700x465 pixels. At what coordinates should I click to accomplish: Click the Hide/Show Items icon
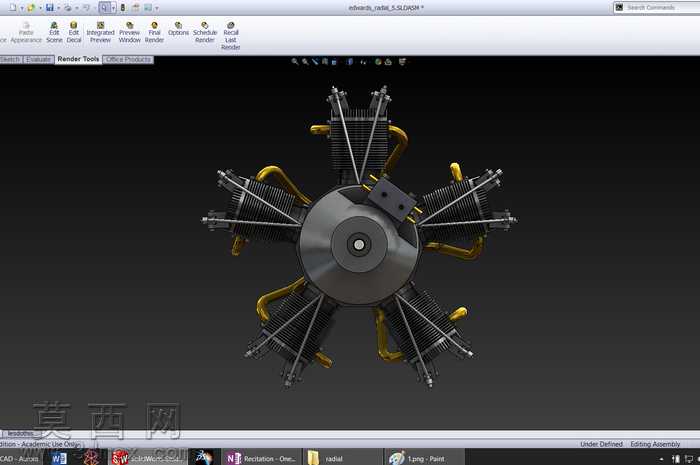[x=363, y=62]
